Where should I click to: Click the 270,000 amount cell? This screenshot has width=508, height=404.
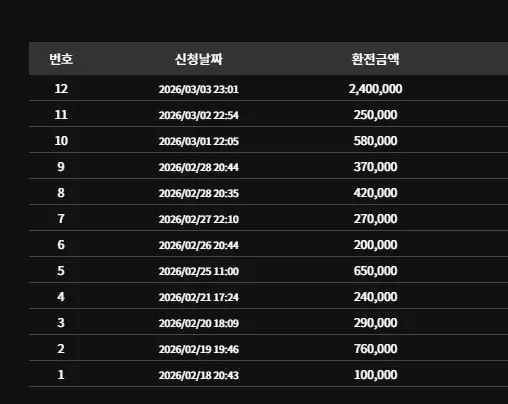click(375, 219)
